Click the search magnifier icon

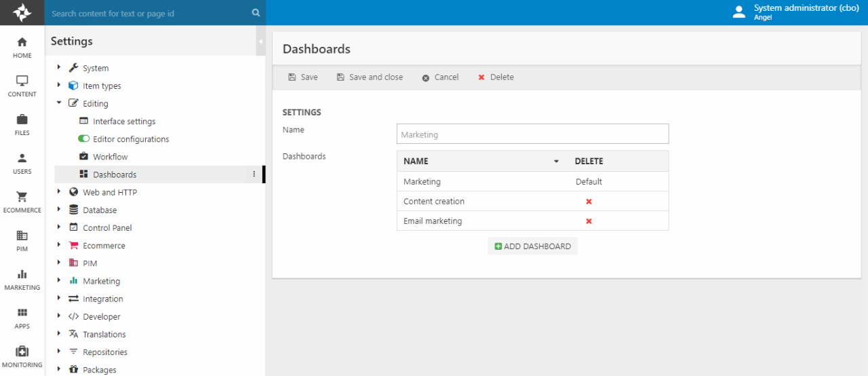256,13
